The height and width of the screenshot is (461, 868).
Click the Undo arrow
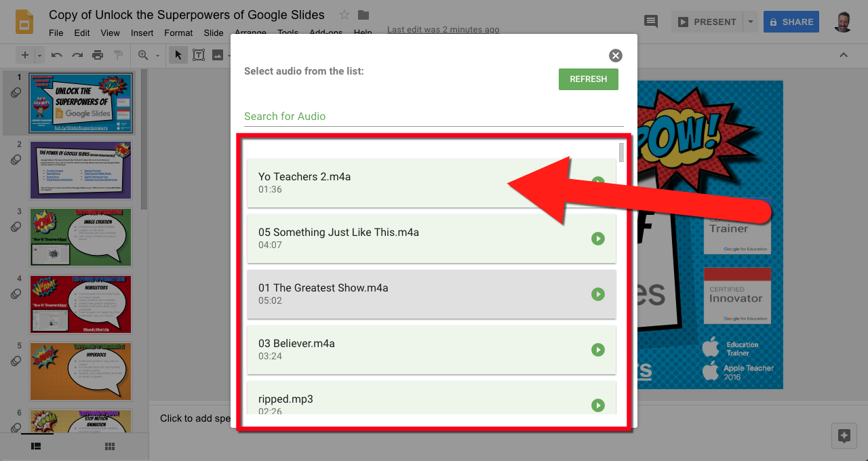pyautogui.click(x=57, y=55)
